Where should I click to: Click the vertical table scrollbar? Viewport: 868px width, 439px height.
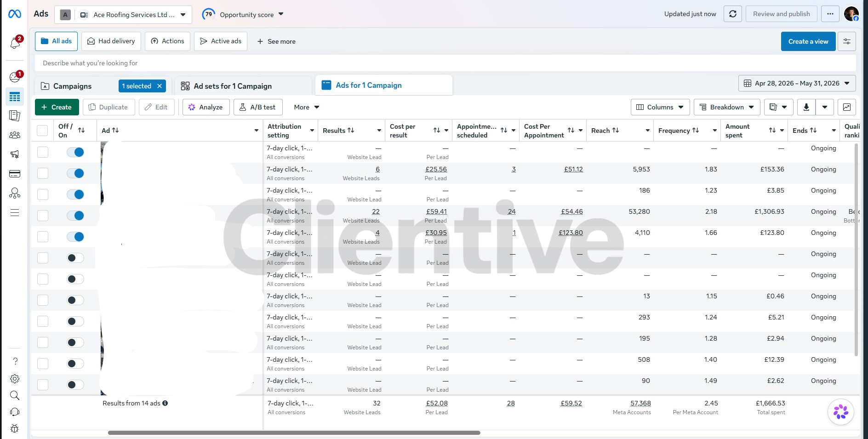856,250
